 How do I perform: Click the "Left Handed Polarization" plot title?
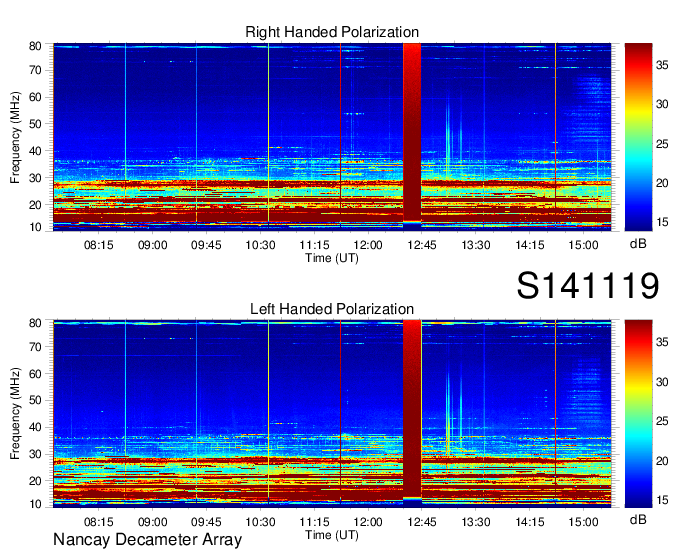coord(332,309)
